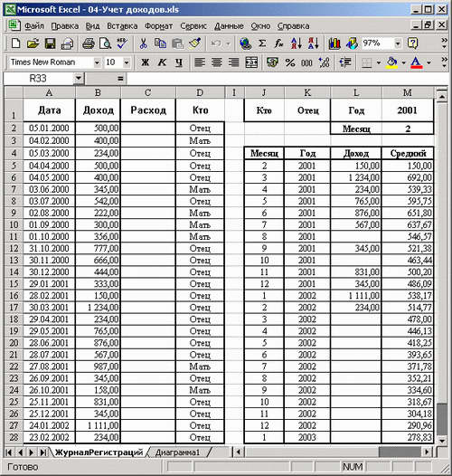Click the formula bar equals button
Screen dimensions: 452x476
tap(120, 79)
